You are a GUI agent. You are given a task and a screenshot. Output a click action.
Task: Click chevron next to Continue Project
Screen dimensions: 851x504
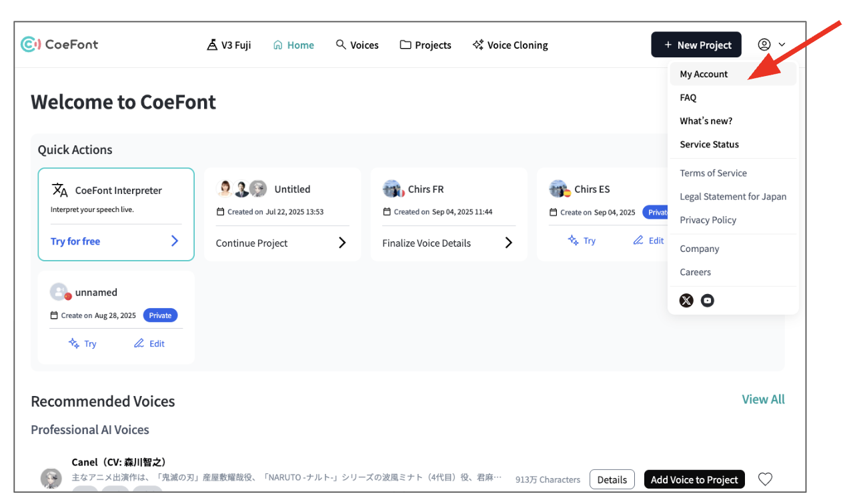point(342,243)
